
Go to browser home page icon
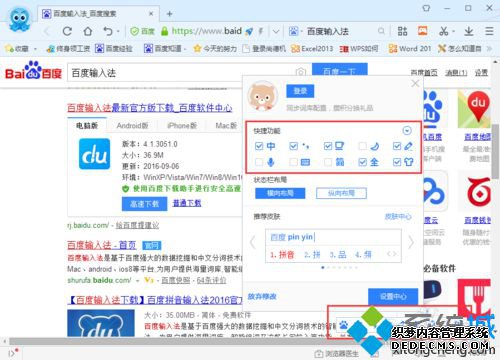pos(88,31)
